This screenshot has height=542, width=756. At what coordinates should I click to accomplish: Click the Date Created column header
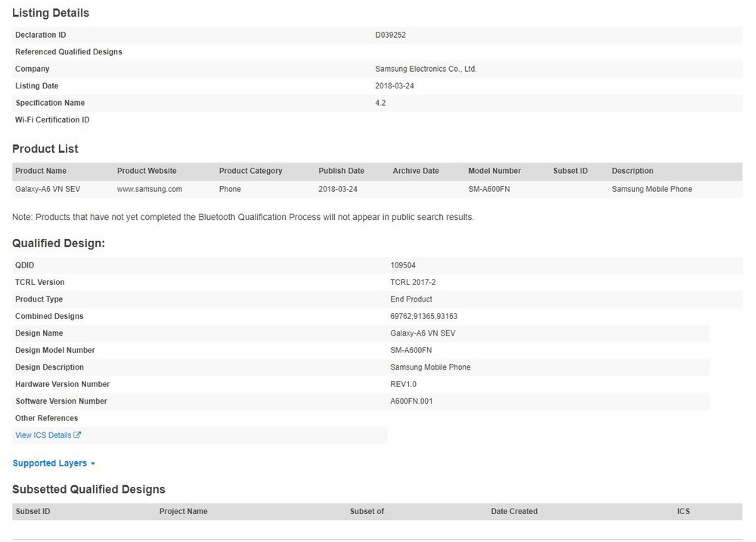pyautogui.click(x=514, y=511)
